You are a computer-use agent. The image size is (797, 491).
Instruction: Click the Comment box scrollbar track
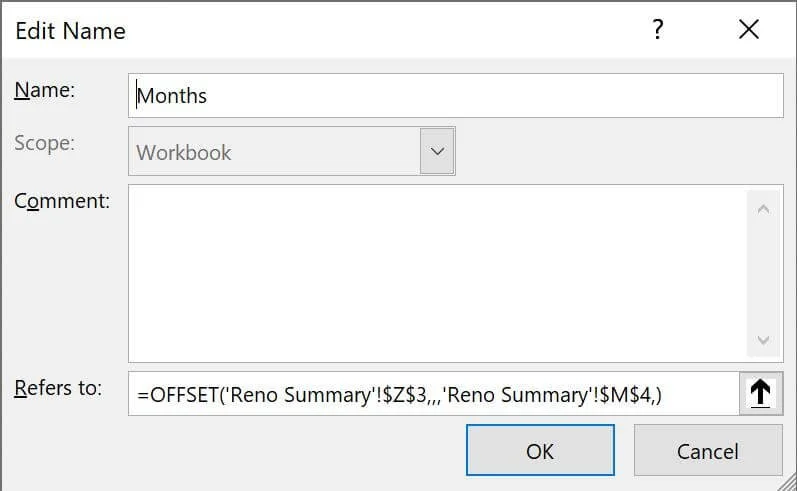pos(763,274)
